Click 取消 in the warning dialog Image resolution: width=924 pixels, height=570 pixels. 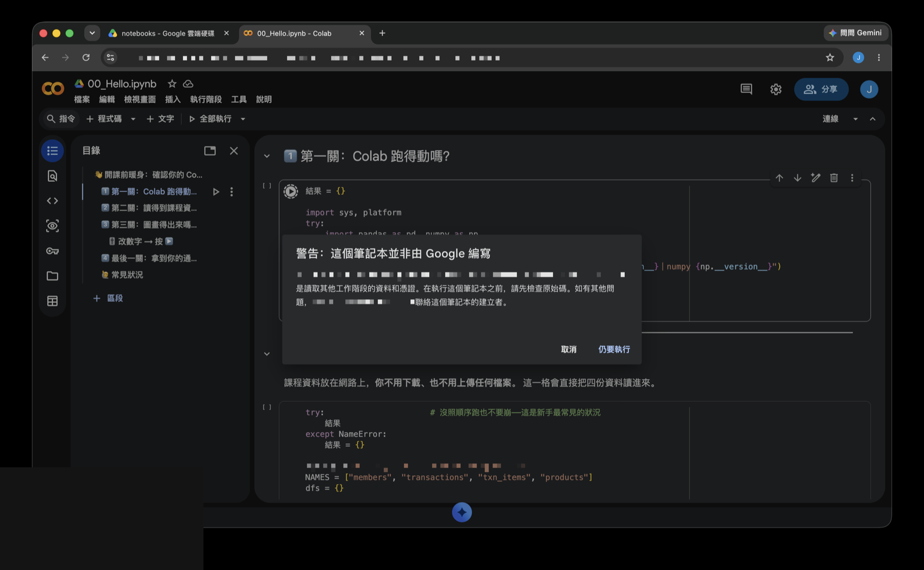pyautogui.click(x=568, y=349)
